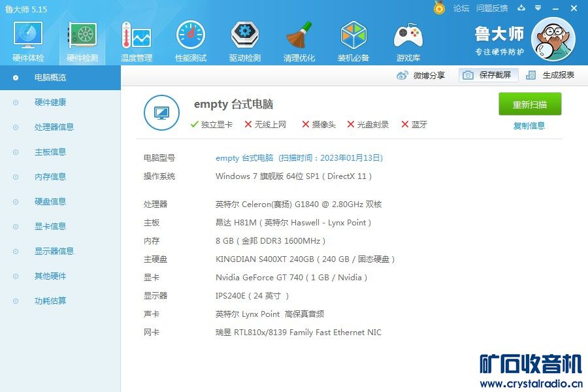Click the 复制信息 link
588x392 pixels.
(529, 126)
